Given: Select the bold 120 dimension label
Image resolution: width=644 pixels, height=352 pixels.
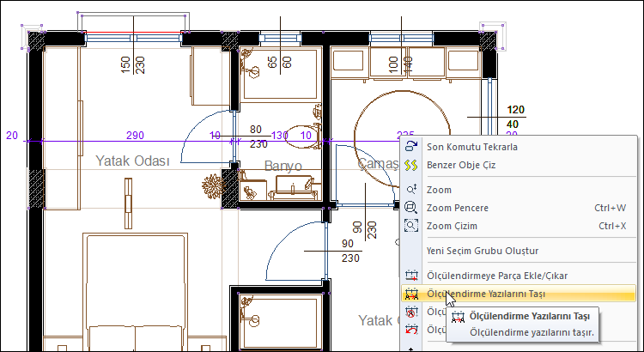Looking at the screenshot, I should click(515, 110).
